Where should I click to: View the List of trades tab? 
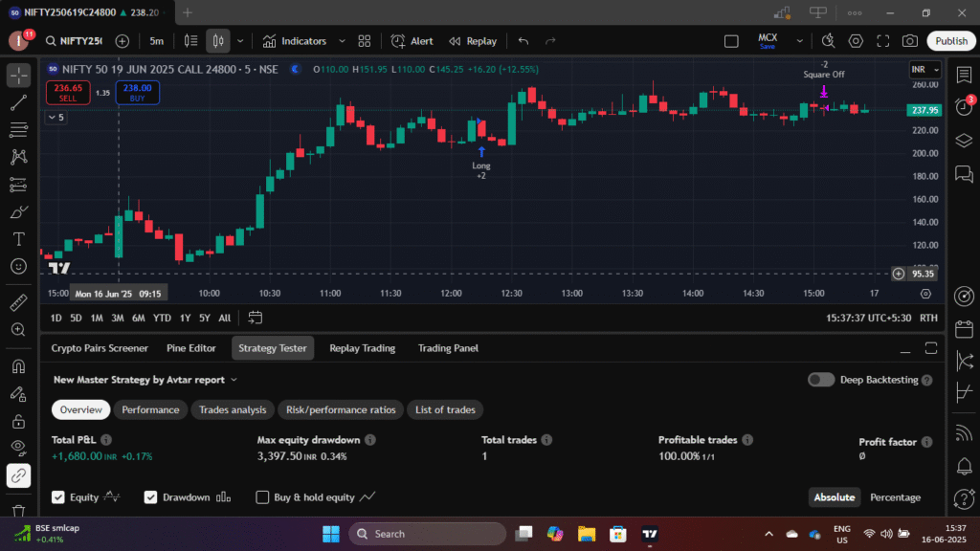[x=445, y=409]
